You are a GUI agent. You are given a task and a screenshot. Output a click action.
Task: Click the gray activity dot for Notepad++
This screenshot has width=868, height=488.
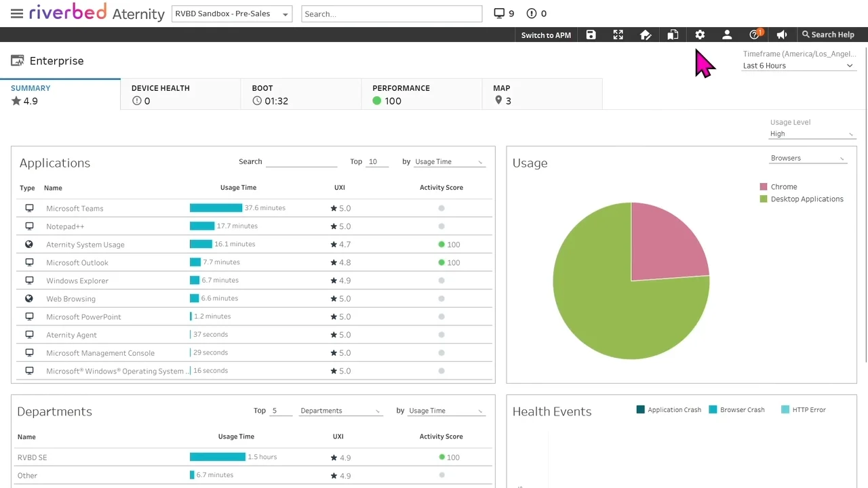441,226
